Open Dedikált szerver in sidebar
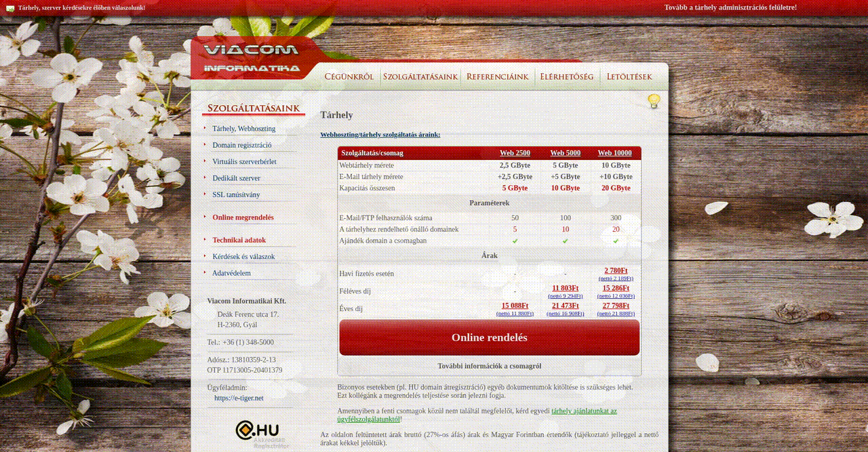 [x=236, y=178]
